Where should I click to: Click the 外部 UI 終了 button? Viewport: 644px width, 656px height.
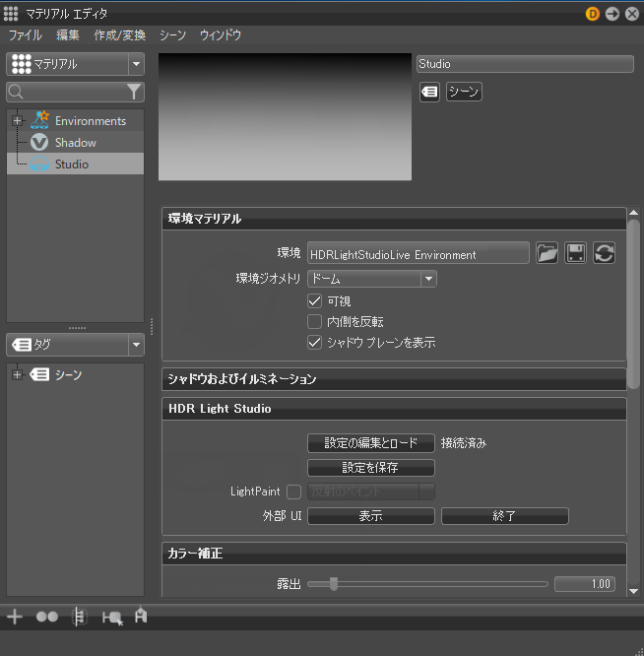505,516
